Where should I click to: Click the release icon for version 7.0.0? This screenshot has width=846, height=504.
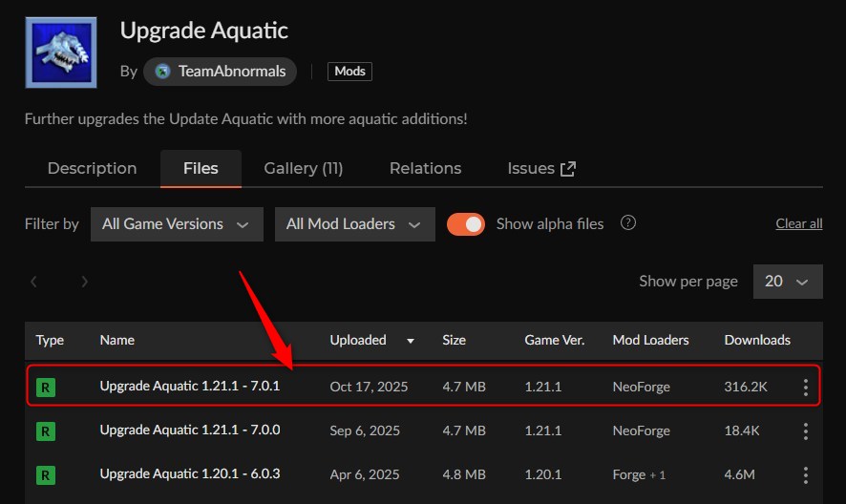[x=46, y=431]
